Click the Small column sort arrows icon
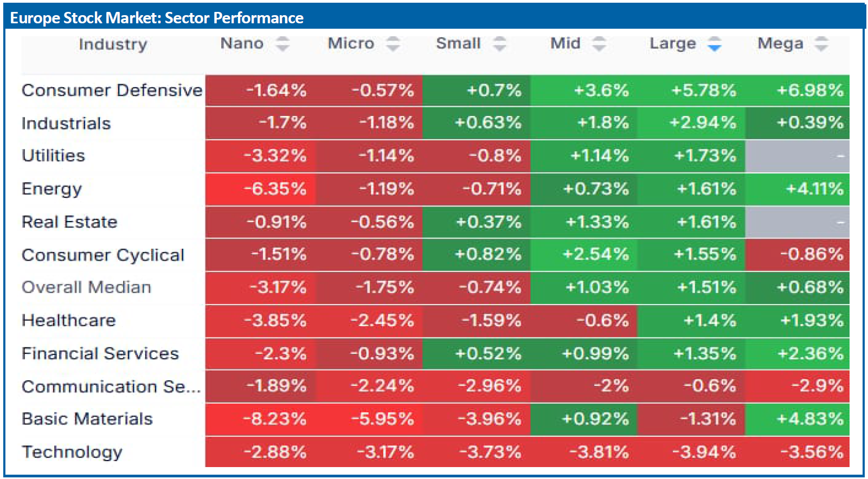 499,44
